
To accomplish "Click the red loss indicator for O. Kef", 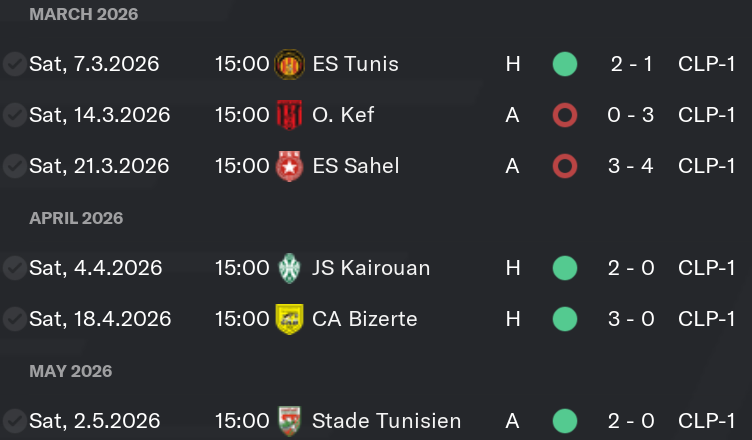I will pos(565,115).
